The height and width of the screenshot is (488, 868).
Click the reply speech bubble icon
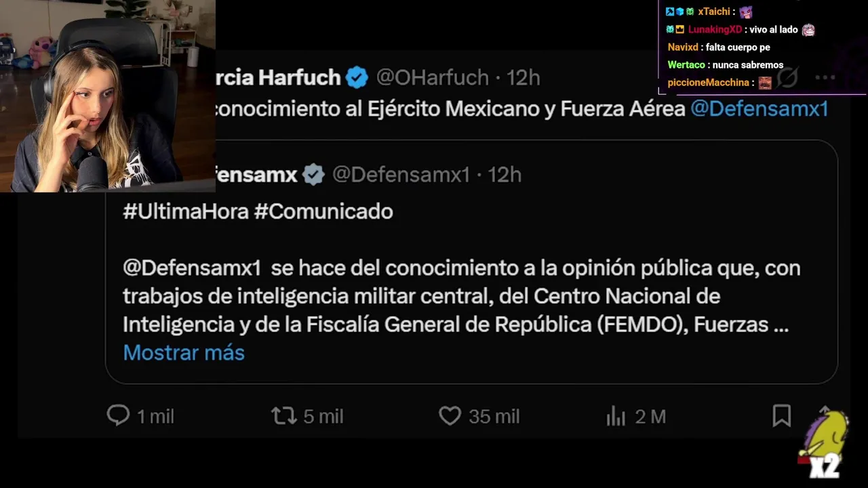click(x=118, y=415)
